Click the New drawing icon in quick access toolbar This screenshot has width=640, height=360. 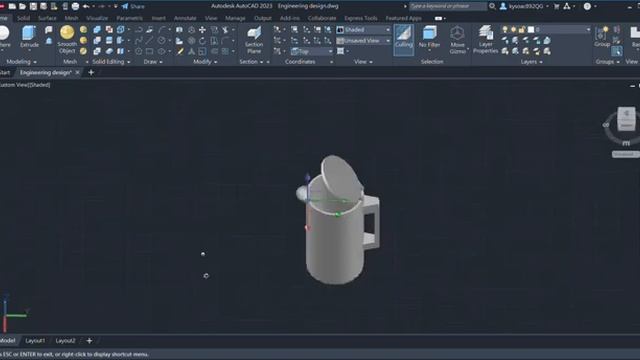(x=12, y=6)
